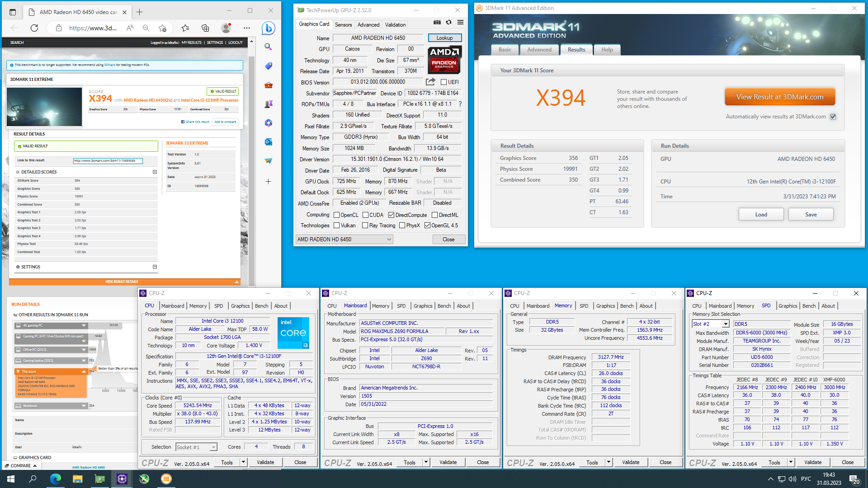Toggle the DirectCompute checkbox
The image size is (868, 488).
(391, 215)
